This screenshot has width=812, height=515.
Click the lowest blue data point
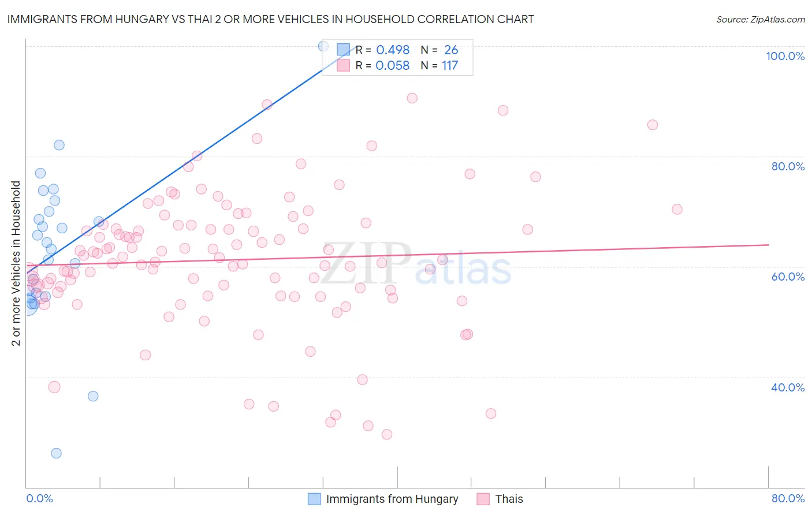[x=56, y=453]
